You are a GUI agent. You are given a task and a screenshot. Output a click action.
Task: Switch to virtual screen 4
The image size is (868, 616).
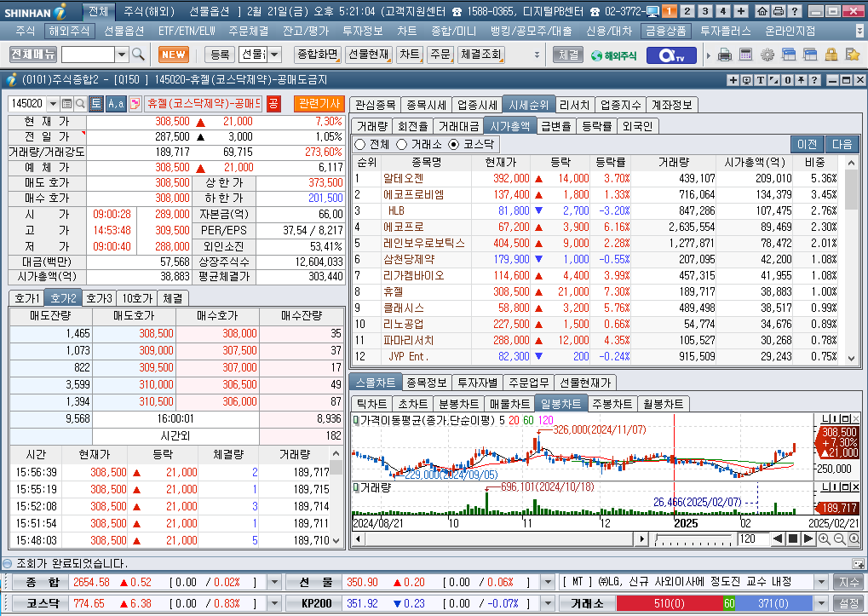click(x=723, y=11)
